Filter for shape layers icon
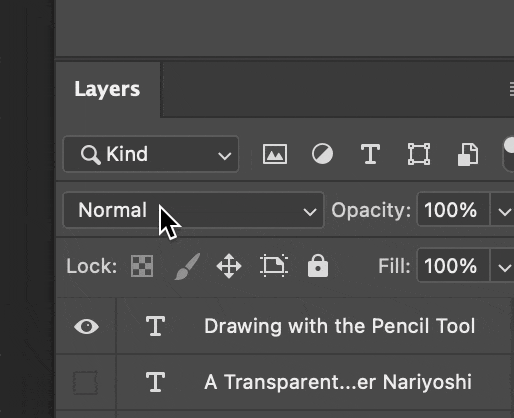Image resolution: width=514 pixels, height=418 pixels. coord(419,154)
